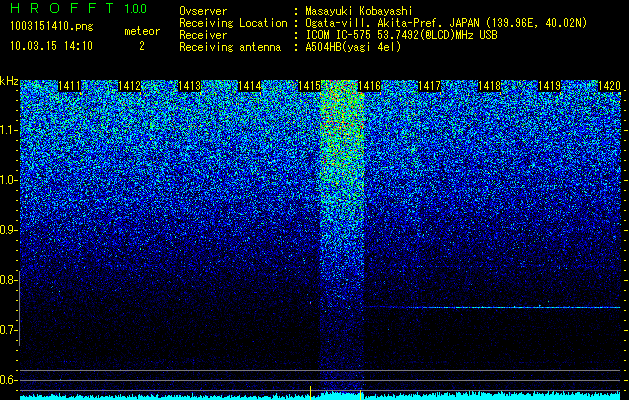Click the meteor count value 2
Screen dimensions: 629x400
(x=142, y=46)
